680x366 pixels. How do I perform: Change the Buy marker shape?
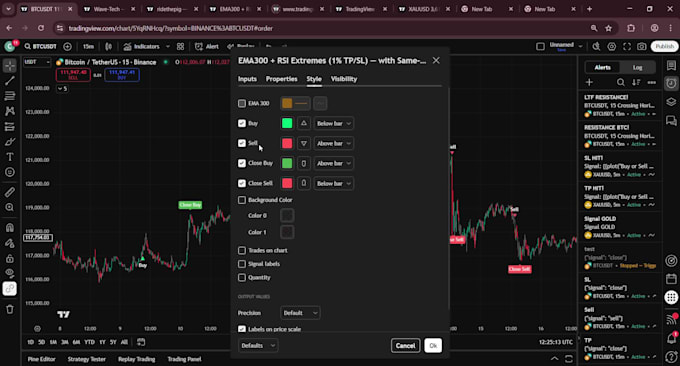tap(304, 124)
